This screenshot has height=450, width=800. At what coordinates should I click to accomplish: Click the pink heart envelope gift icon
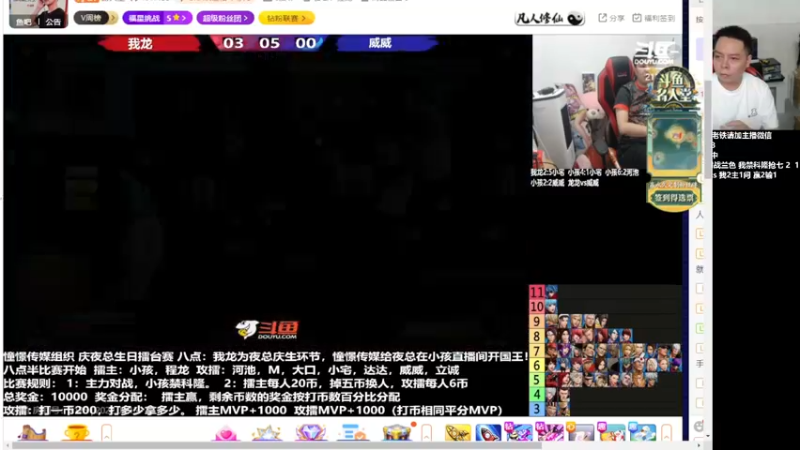pyautogui.click(x=226, y=433)
